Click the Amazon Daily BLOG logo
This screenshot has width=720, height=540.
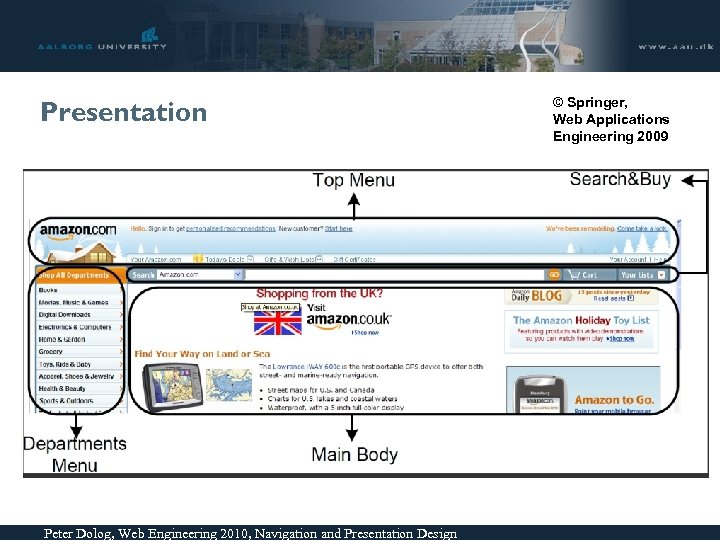(x=537, y=296)
